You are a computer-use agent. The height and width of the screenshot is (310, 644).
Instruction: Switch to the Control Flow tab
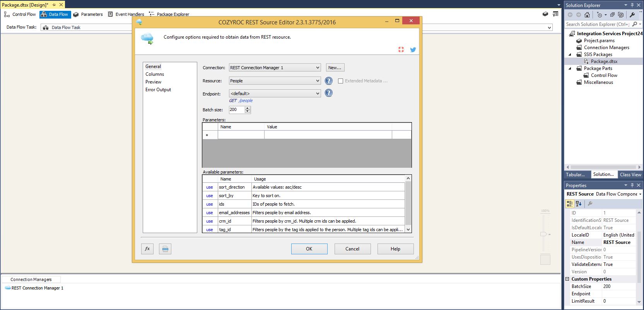tap(20, 14)
